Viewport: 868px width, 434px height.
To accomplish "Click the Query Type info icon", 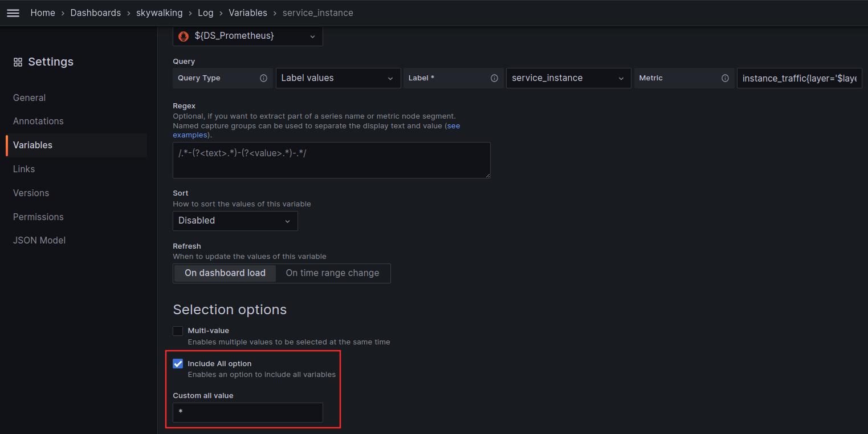I will [263, 78].
